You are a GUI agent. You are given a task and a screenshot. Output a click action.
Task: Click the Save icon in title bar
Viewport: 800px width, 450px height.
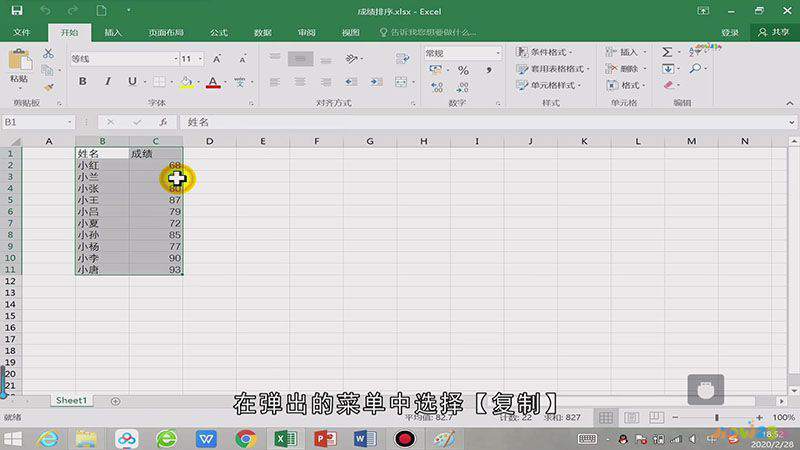point(17,11)
